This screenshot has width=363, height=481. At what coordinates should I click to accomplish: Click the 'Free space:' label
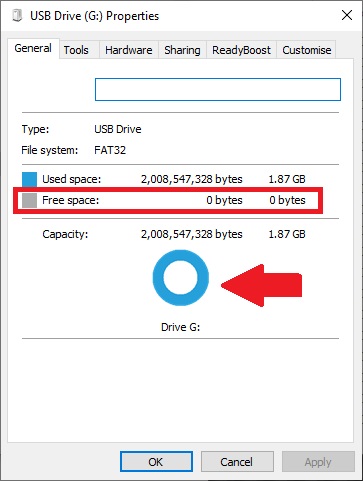(71, 200)
